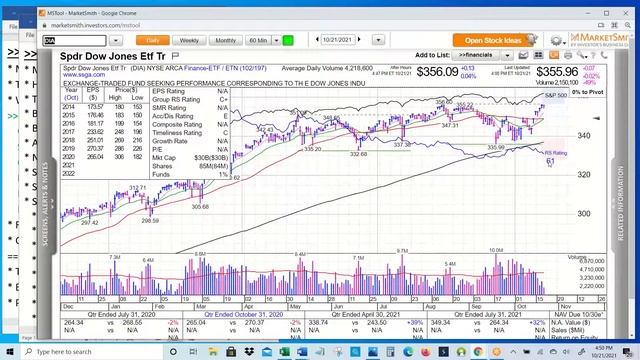Open www.ssga.com link
640x360 pixels.
coord(84,75)
